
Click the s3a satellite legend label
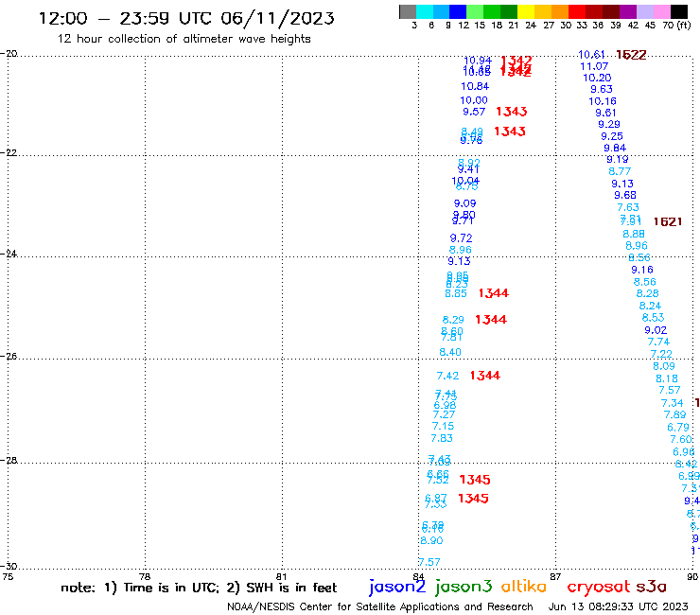[x=651, y=587]
